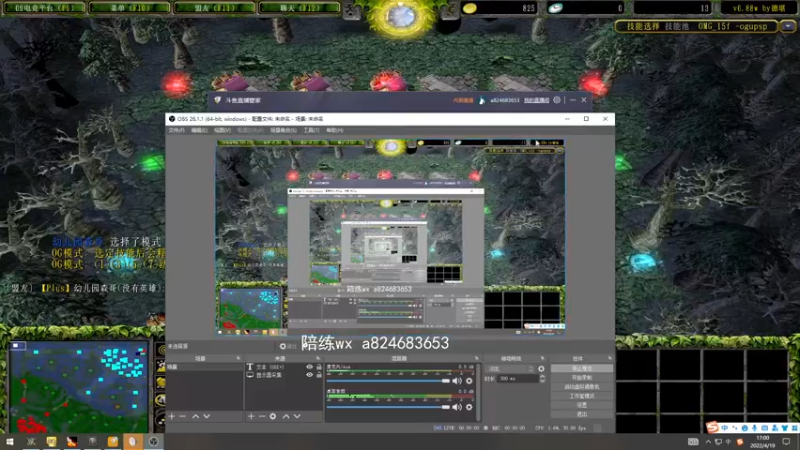
Task: Move source up in sources list
Action: tap(286, 416)
